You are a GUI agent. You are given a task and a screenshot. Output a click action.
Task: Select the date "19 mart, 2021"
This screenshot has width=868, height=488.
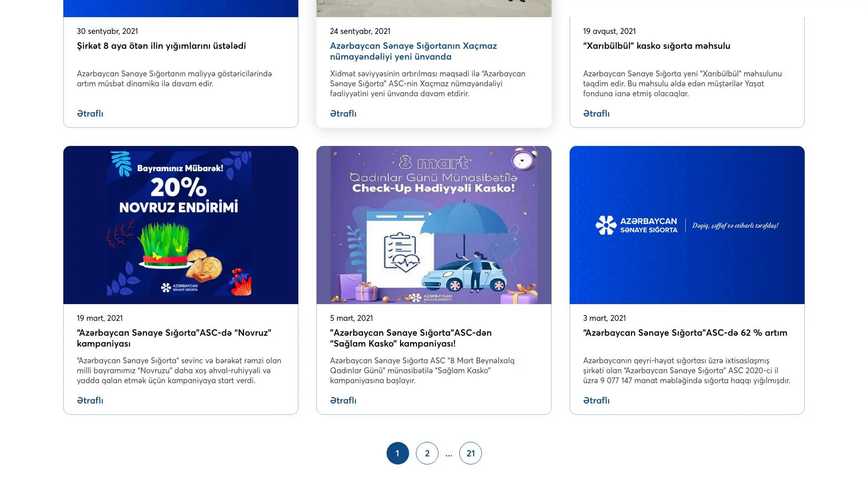[99, 318]
